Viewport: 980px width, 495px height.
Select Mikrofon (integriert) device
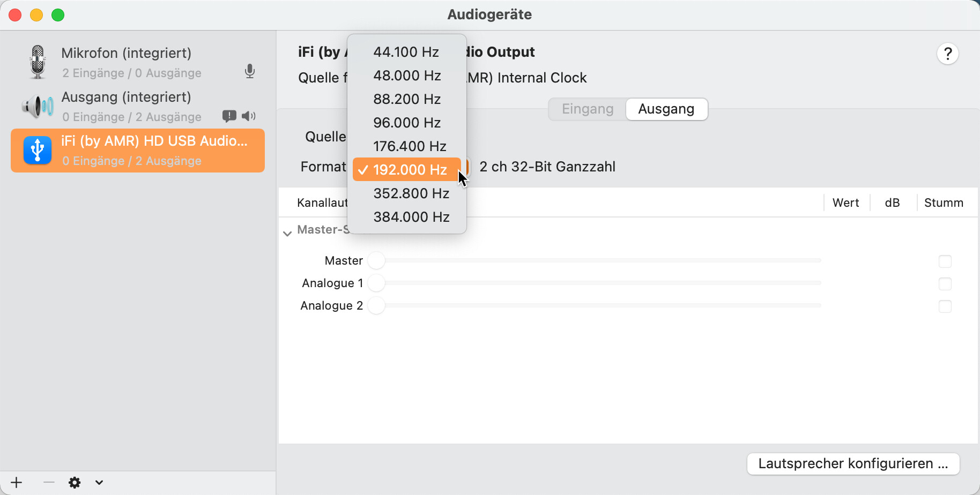[x=138, y=62]
